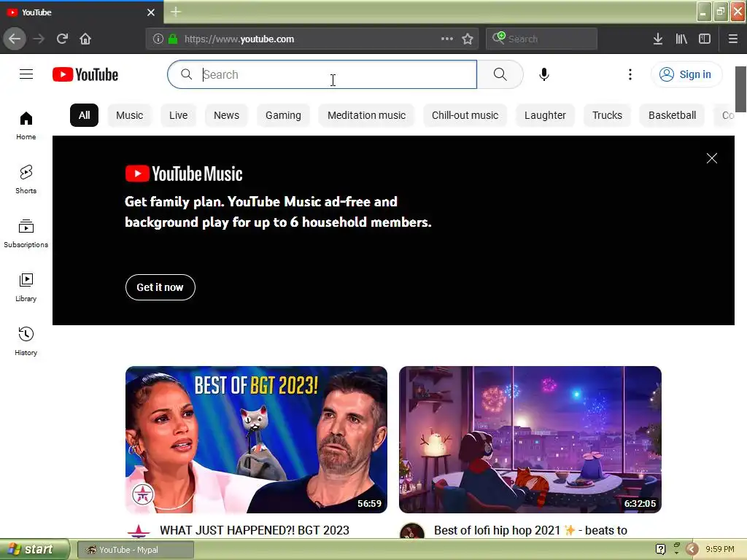Select the All filter chip

pos(85,115)
